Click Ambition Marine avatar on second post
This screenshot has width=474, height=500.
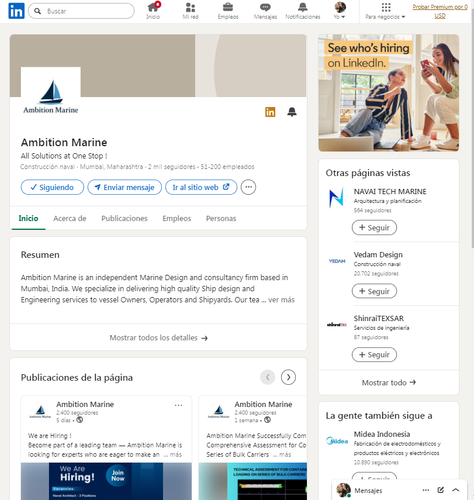coord(219,412)
